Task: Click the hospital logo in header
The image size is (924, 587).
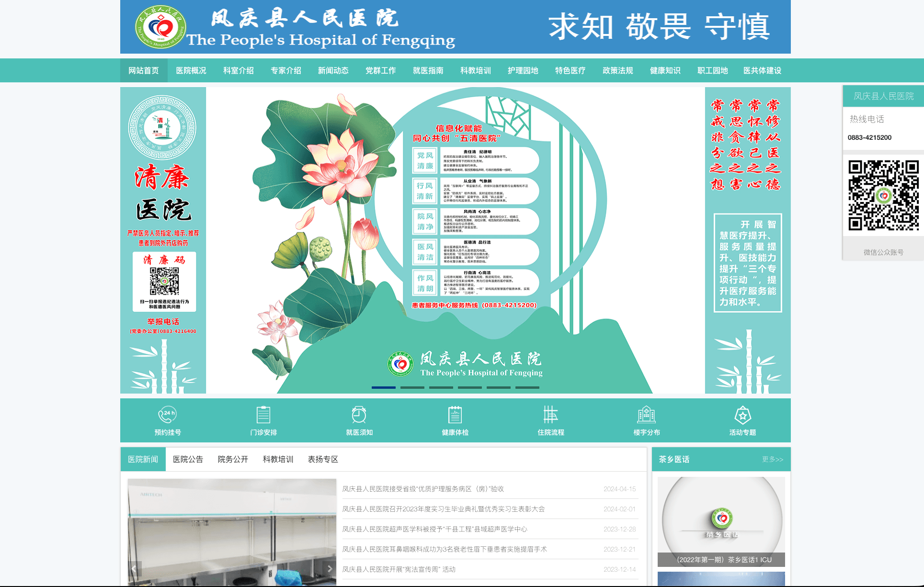Action: pos(160,27)
